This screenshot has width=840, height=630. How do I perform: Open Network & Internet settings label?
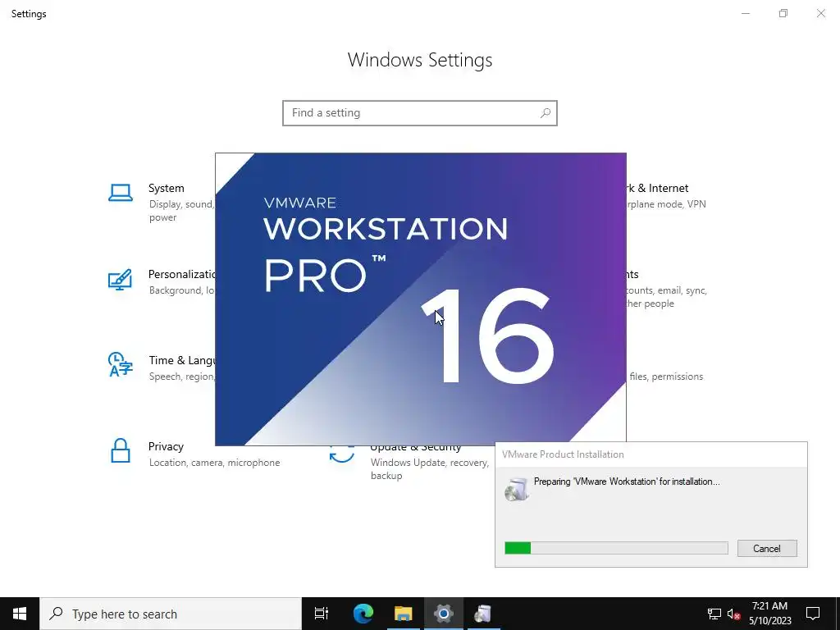click(x=657, y=188)
